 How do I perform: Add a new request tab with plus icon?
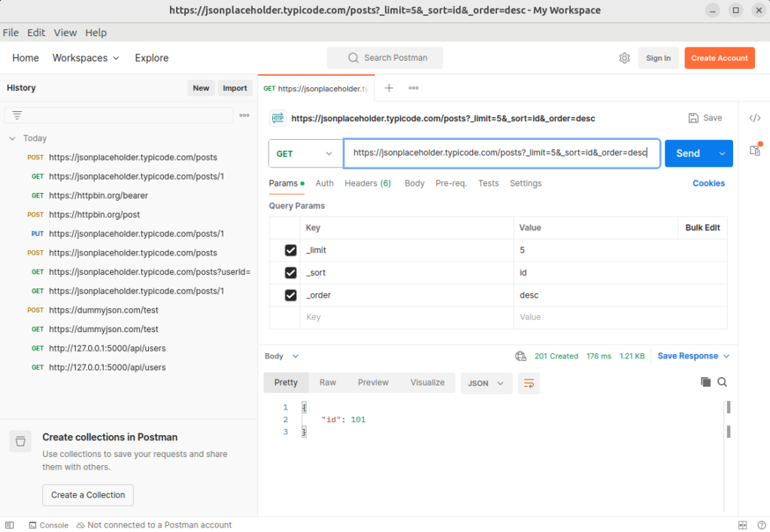coord(389,88)
